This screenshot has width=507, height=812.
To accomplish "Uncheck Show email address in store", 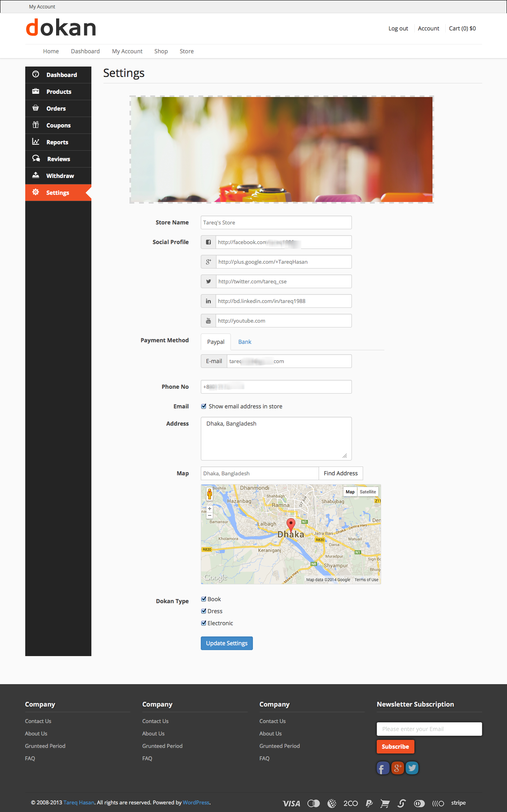I will (x=204, y=406).
